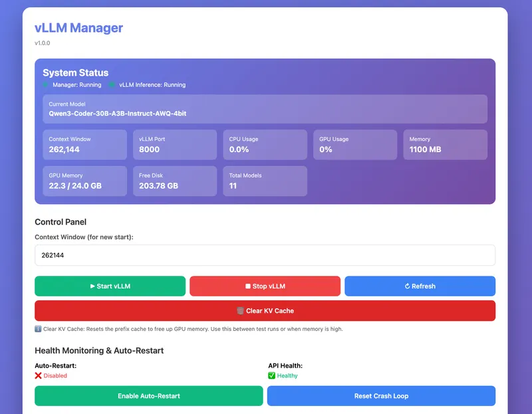
Task: Click the Start vLLM button
Action: [110, 286]
